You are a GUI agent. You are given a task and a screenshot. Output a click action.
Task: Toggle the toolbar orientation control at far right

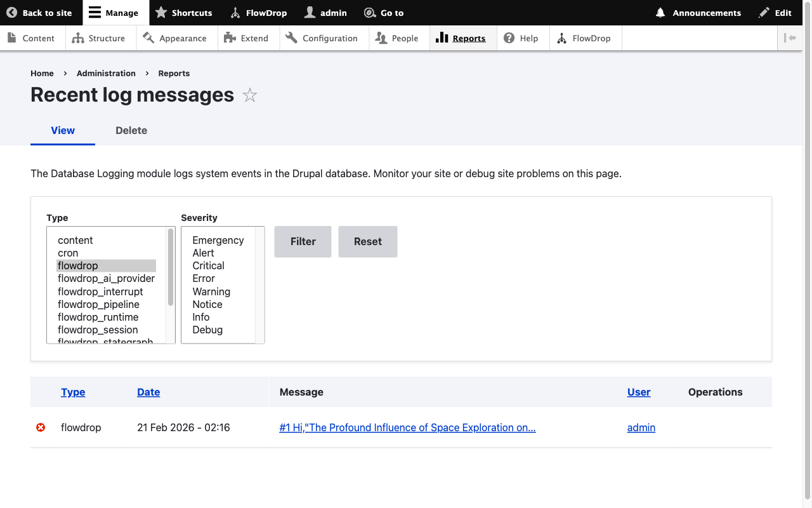tap(790, 37)
